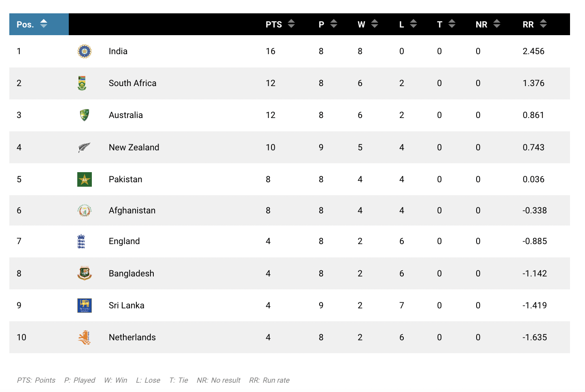Click the Netherlands lion emblem icon
585x392 pixels.
click(x=84, y=337)
